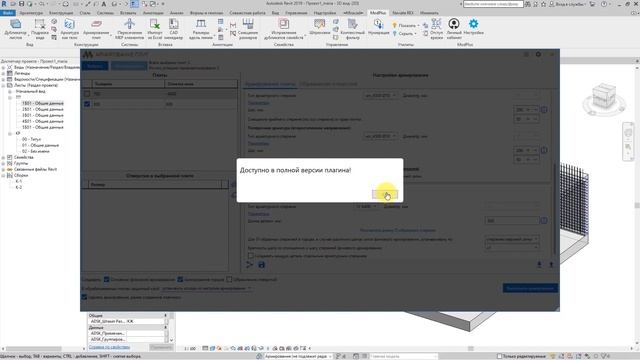Open the Дубликатор листов tool
The height and width of the screenshot is (360, 640).
(16, 29)
